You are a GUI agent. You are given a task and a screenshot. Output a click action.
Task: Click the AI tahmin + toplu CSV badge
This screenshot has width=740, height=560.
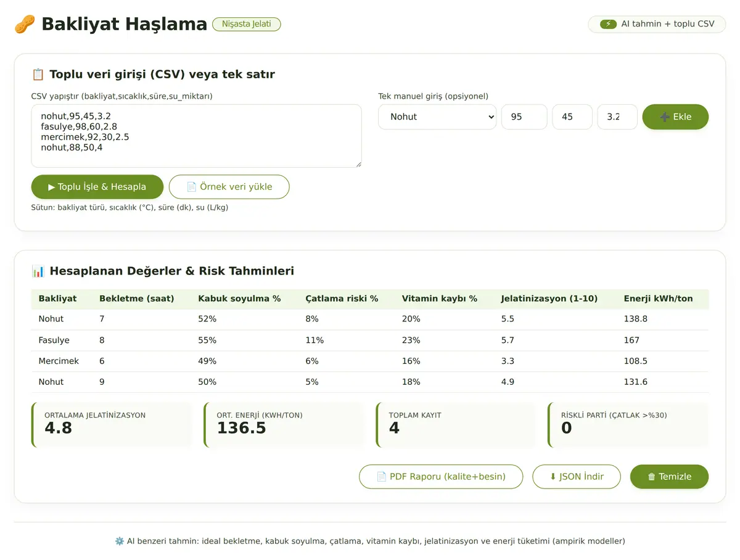click(657, 24)
